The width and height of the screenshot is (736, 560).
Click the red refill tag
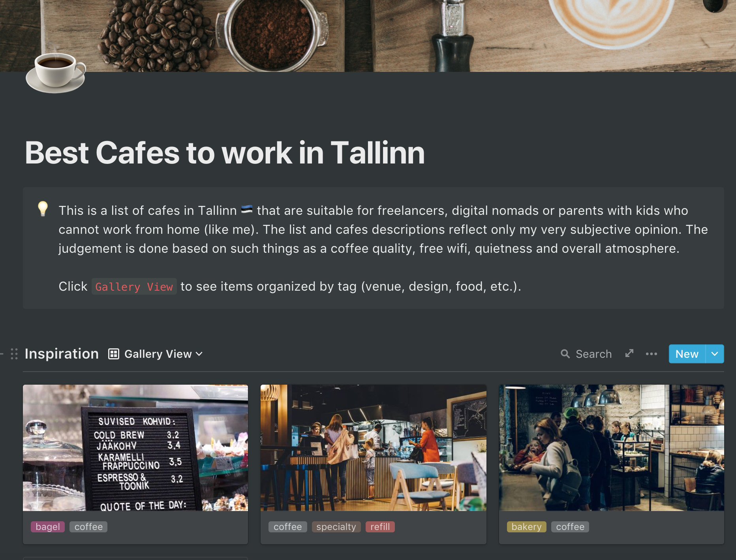point(380,527)
